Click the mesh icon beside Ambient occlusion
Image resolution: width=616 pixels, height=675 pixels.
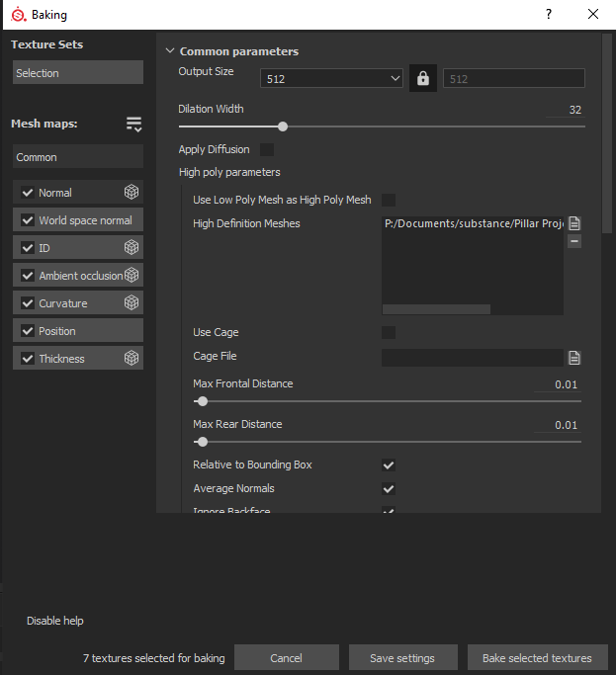coord(132,275)
